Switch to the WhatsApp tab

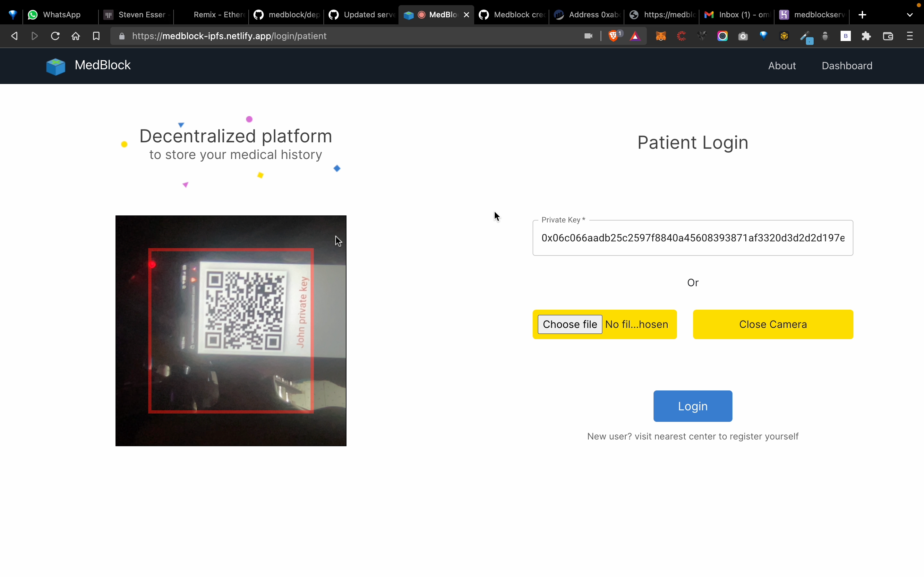[x=55, y=15]
